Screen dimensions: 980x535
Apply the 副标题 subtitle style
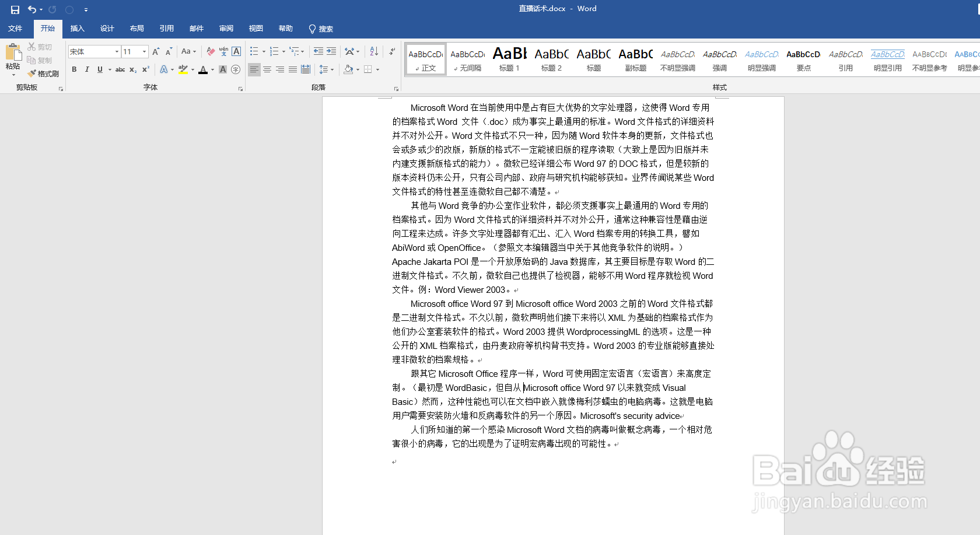[636, 60]
